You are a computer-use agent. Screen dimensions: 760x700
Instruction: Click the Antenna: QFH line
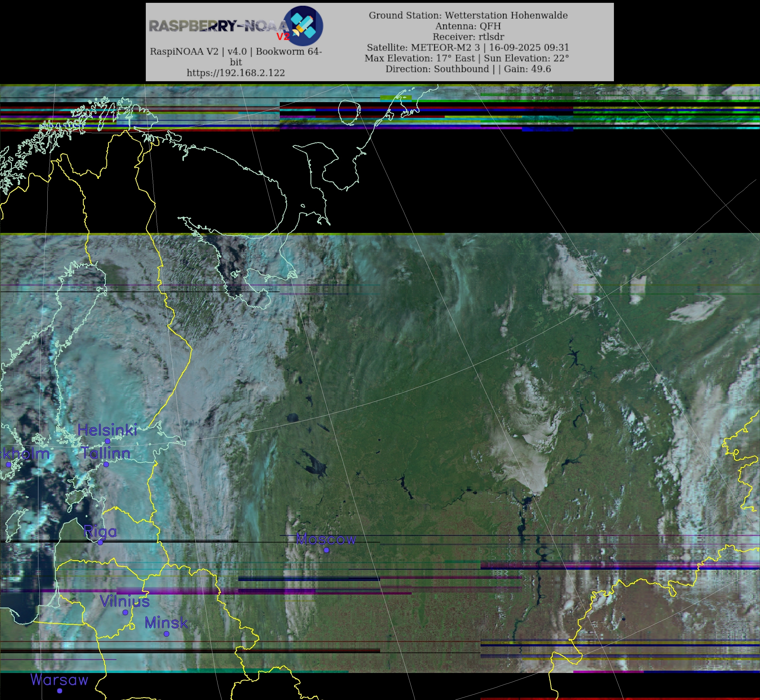[468, 26]
